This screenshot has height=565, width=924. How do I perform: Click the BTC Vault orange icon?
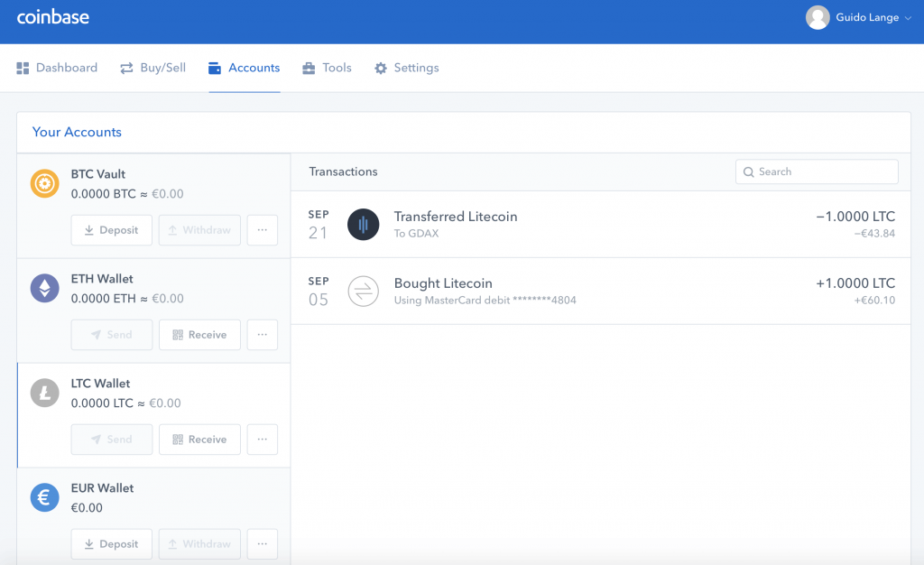tap(45, 184)
